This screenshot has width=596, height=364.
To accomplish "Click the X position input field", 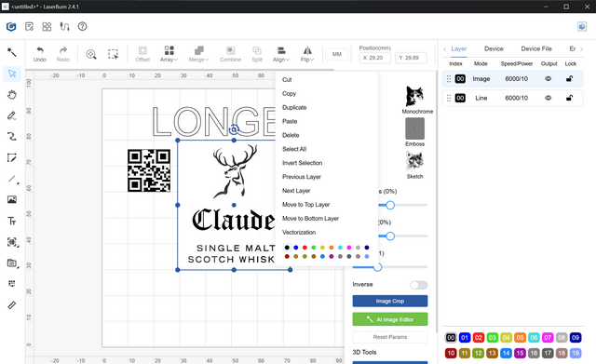I will [374, 58].
